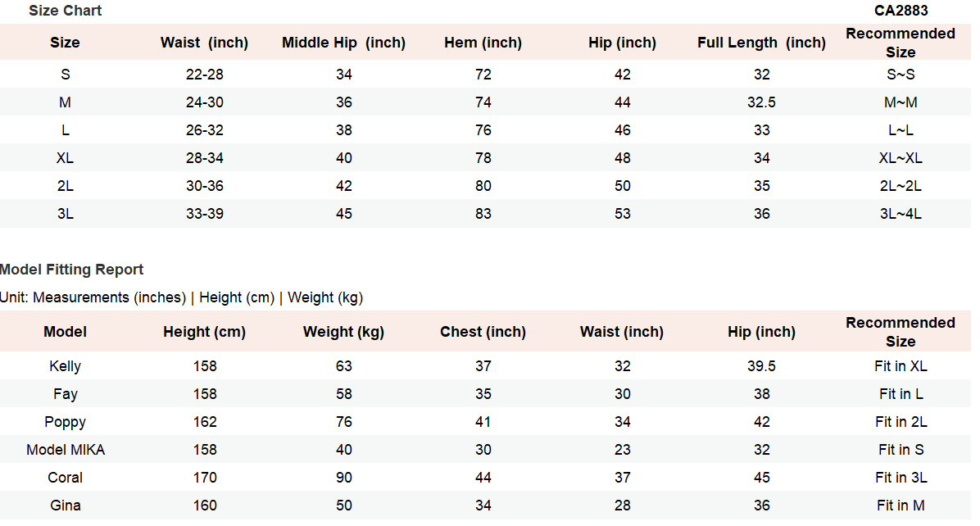The image size is (980, 526).
Task: Click the units description line
Action: 181,297
